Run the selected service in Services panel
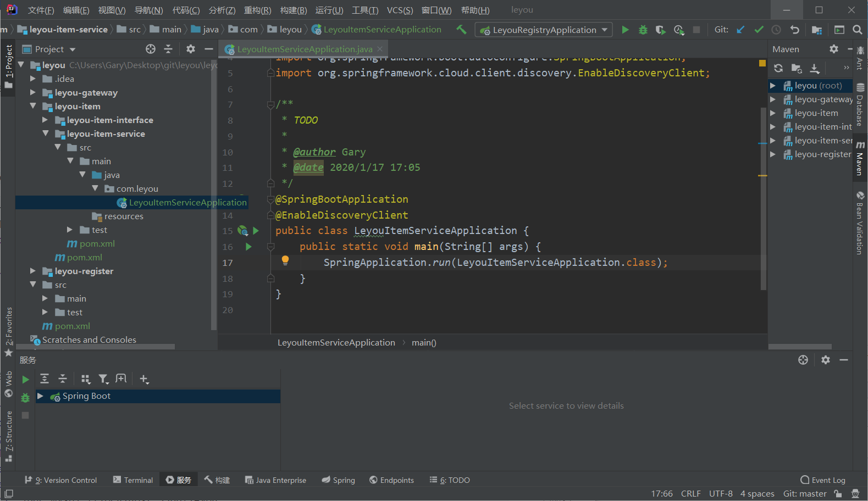Viewport: 868px width, 501px height. click(25, 380)
